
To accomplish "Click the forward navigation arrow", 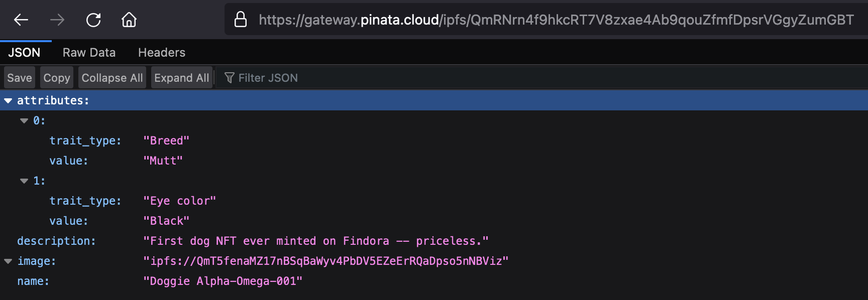I will click(x=57, y=20).
